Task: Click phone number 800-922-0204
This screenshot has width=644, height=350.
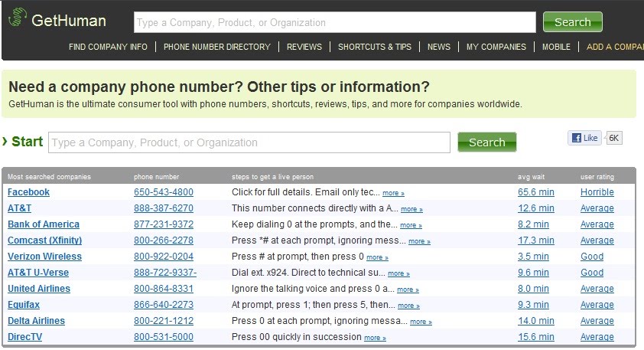Action: [x=164, y=257]
